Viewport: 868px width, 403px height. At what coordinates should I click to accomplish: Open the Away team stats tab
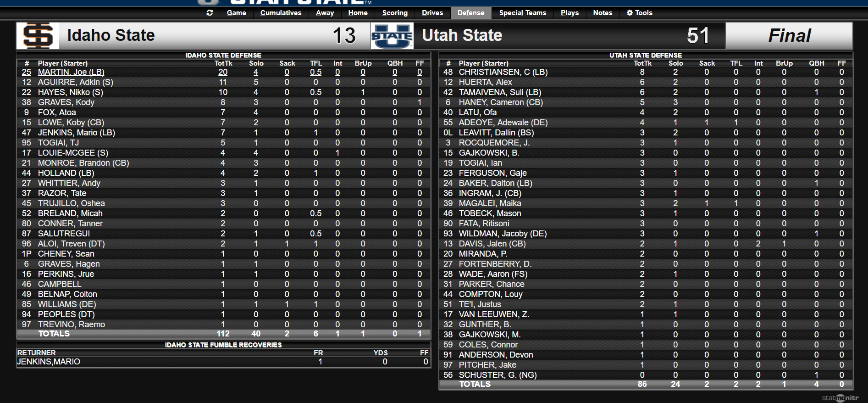325,13
